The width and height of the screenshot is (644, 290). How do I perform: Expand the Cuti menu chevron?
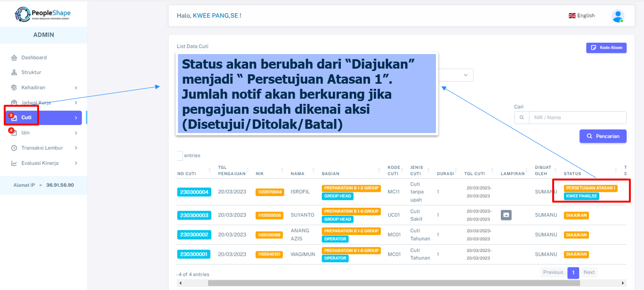pos(76,118)
